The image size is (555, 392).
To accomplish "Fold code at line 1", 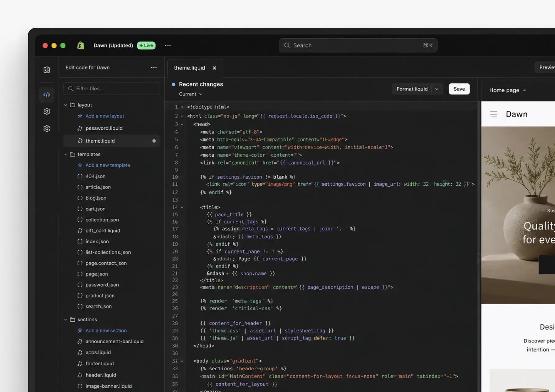I will [182, 107].
